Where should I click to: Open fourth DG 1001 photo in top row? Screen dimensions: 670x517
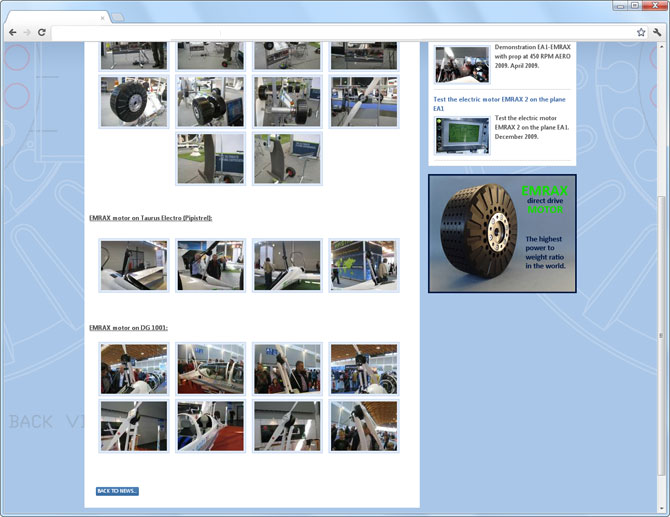364,369
